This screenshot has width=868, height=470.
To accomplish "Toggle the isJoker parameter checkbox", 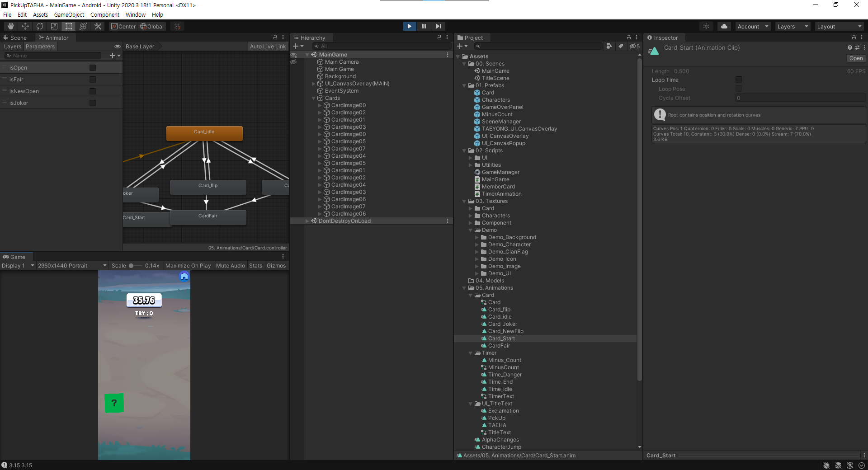I will click(x=93, y=103).
